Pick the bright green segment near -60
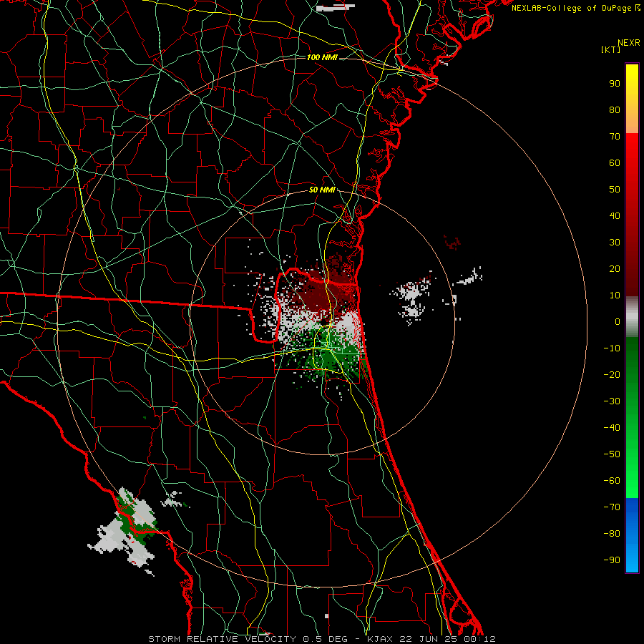Image resolution: width=644 pixels, height=644 pixels. click(632, 481)
